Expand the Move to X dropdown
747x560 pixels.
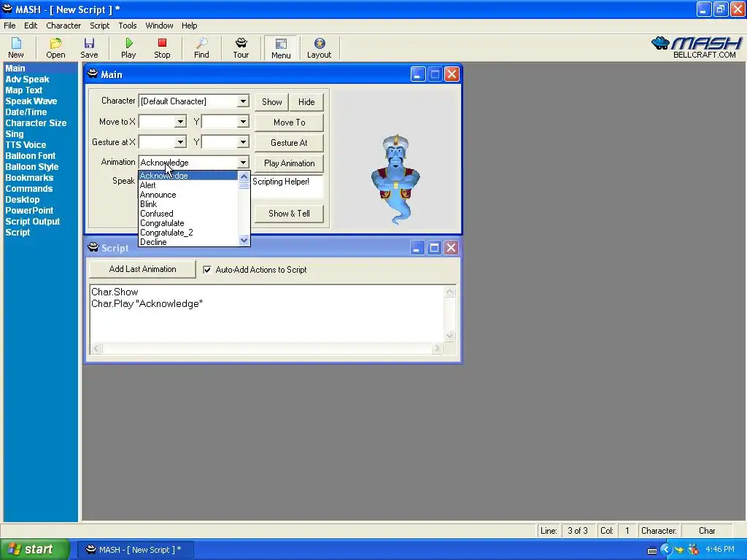[x=180, y=122]
